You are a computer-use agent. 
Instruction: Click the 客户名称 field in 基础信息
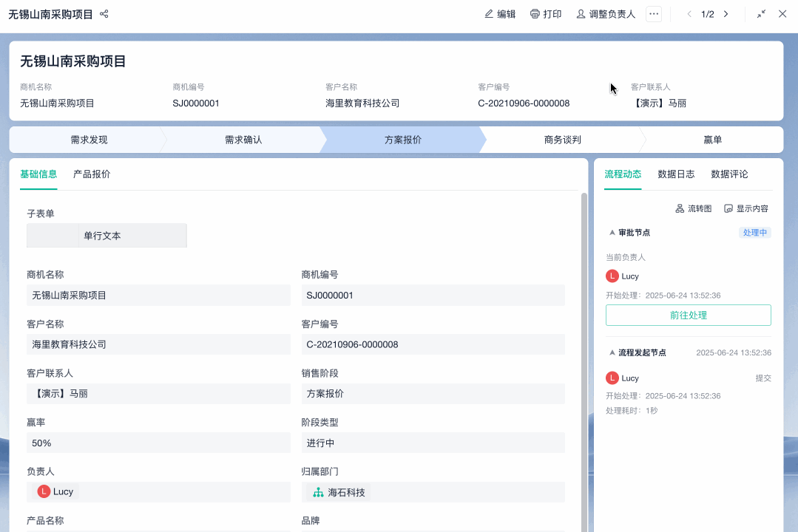[158, 344]
